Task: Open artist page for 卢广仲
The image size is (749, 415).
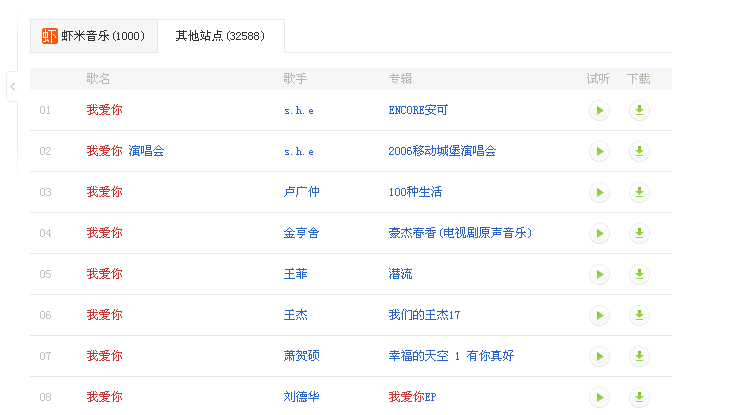Action: coord(301,192)
